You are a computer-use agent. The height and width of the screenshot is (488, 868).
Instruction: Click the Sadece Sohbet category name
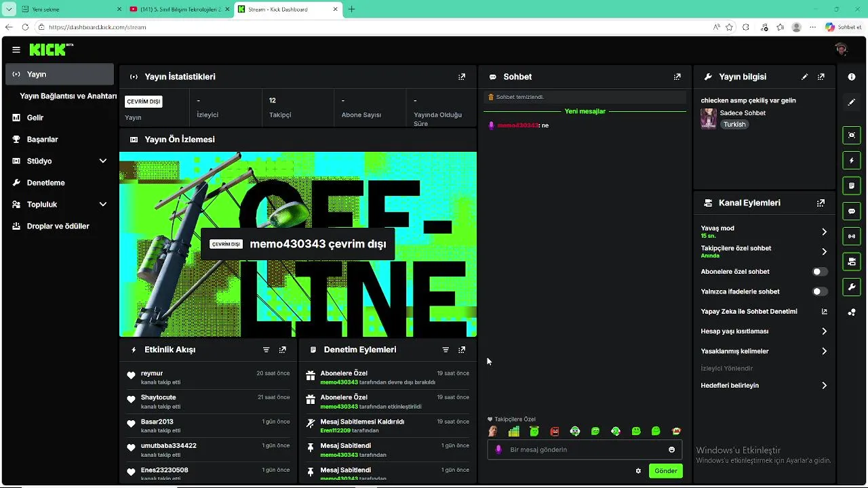coord(743,113)
